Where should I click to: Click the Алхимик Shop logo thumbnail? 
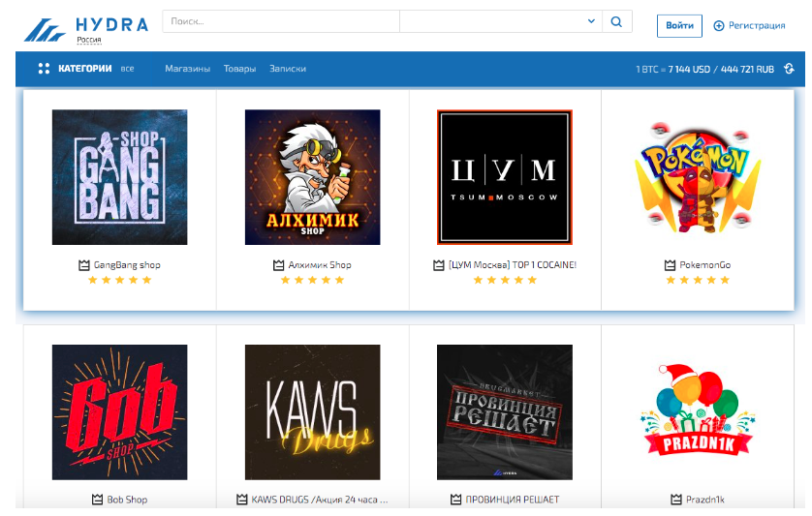coord(312,176)
